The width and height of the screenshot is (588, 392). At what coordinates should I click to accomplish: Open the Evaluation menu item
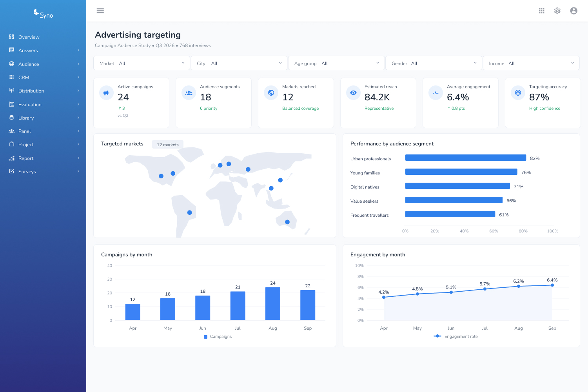[43, 104]
